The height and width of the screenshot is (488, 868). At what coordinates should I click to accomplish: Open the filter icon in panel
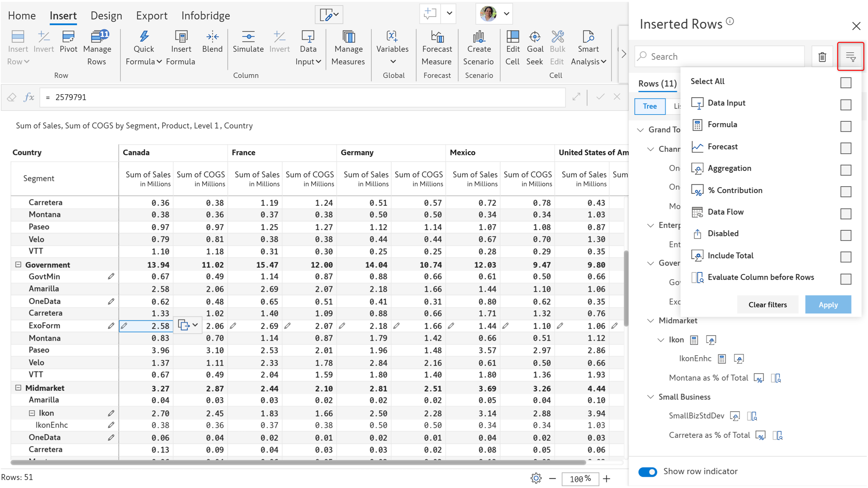coord(850,57)
